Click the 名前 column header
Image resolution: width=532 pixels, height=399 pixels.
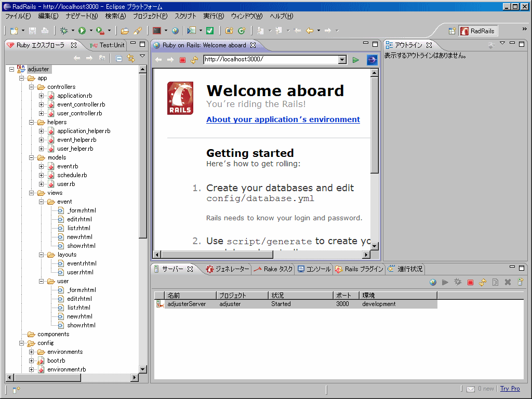tap(190, 296)
